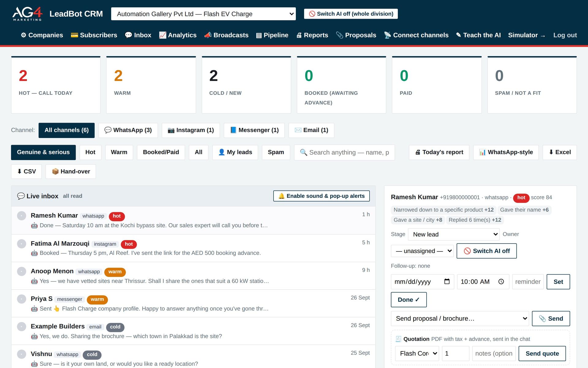Download the Excel export
Image resolution: width=588 pixels, height=368 pixels.
(560, 152)
